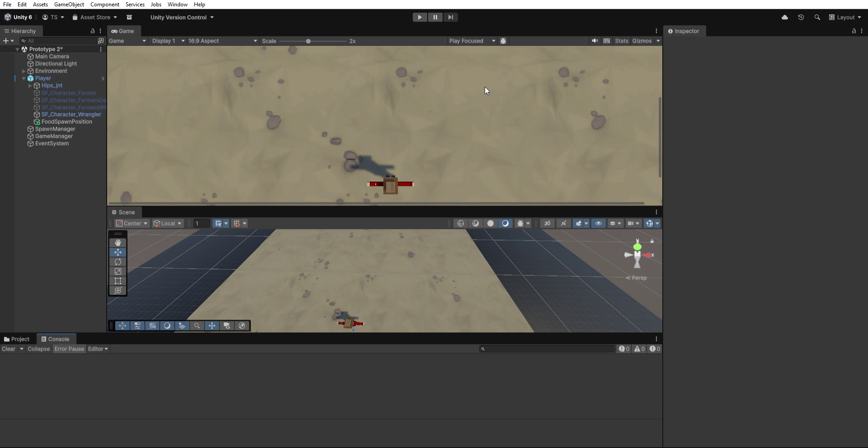Select the Rotate tool
Image resolution: width=868 pixels, height=448 pixels.
[118, 262]
